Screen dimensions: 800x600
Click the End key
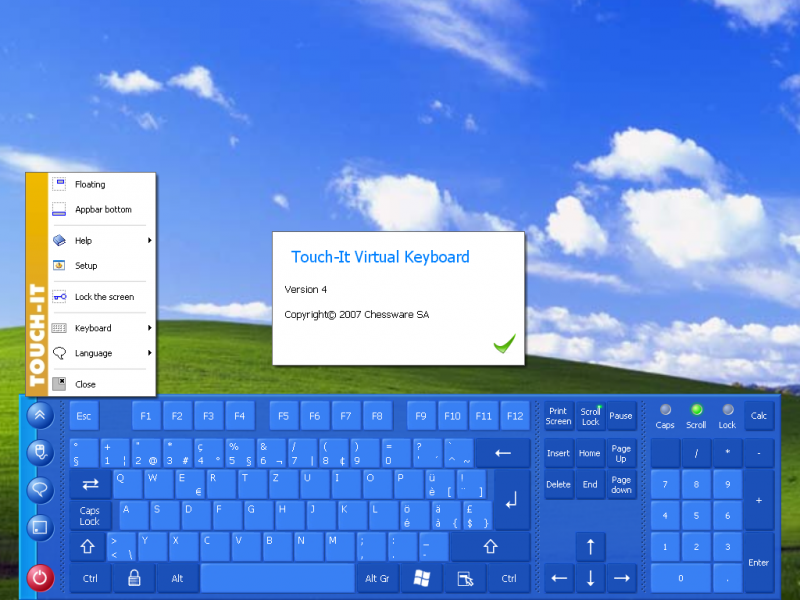590,484
